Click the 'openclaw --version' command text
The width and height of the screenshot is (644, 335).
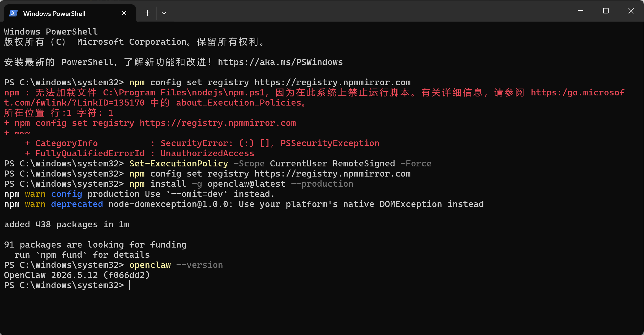pyautogui.click(x=176, y=265)
